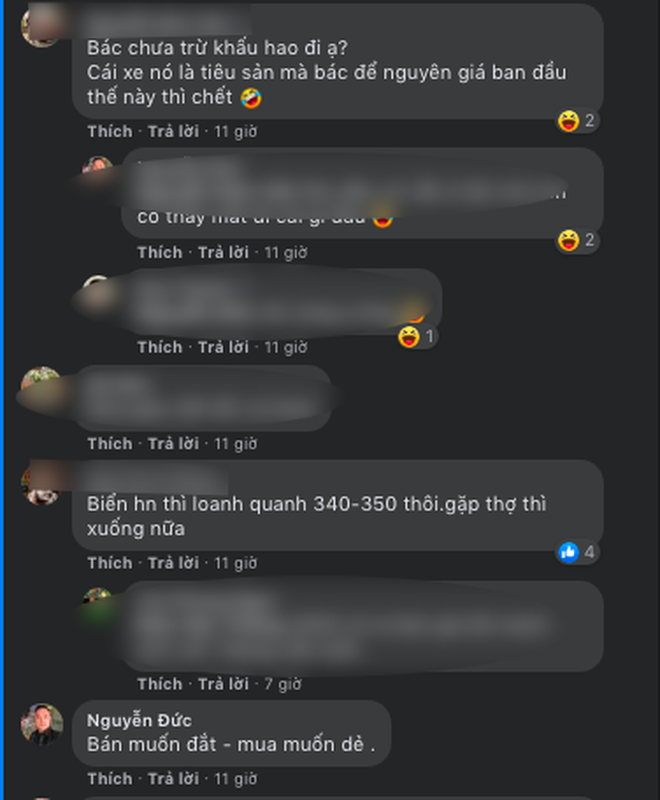
Task: Click Trả lời under the Biển hn comment
Action: pos(173,563)
